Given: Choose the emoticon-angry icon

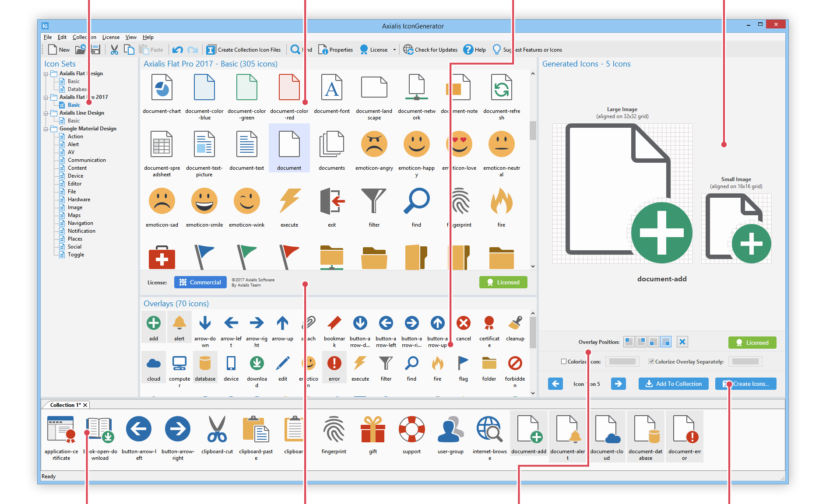Looking at the screenshot, I should pos(373,144).
